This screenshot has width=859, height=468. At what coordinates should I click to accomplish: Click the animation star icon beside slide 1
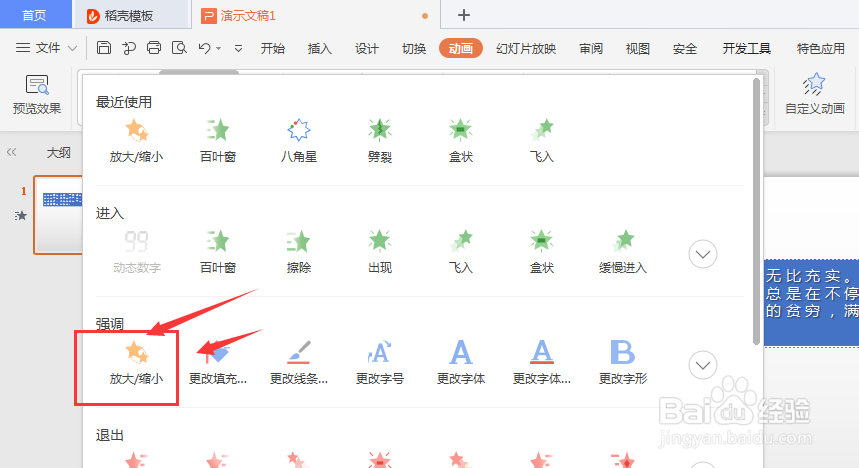[x=21, y=215]
